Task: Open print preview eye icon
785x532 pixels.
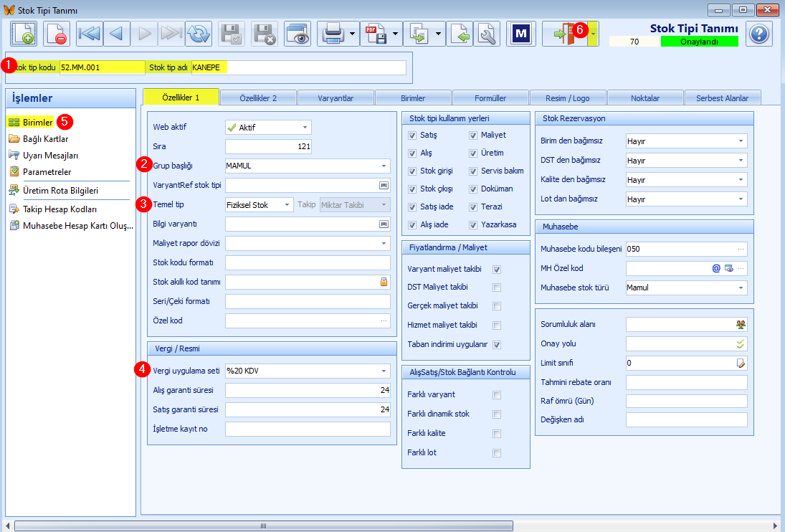Action: click(x=298, y=34)
